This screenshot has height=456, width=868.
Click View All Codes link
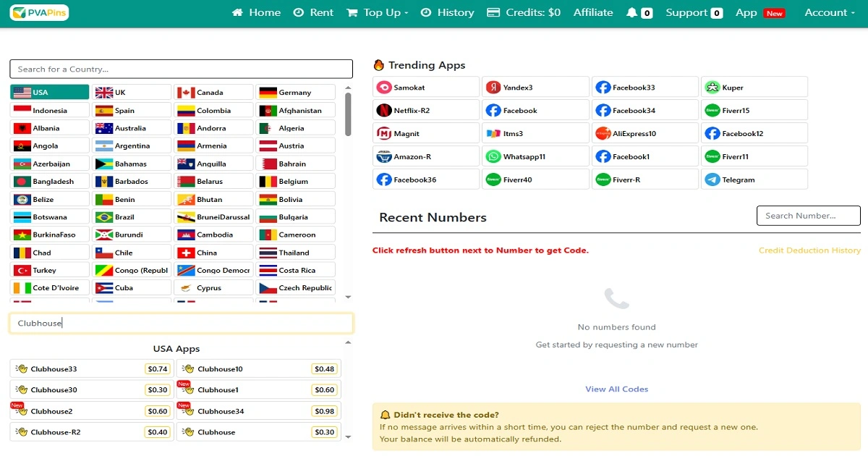[616, 389]
